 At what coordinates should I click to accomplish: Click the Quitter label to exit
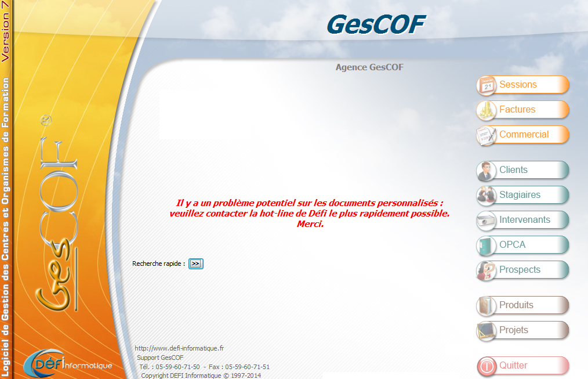(513, 366)
